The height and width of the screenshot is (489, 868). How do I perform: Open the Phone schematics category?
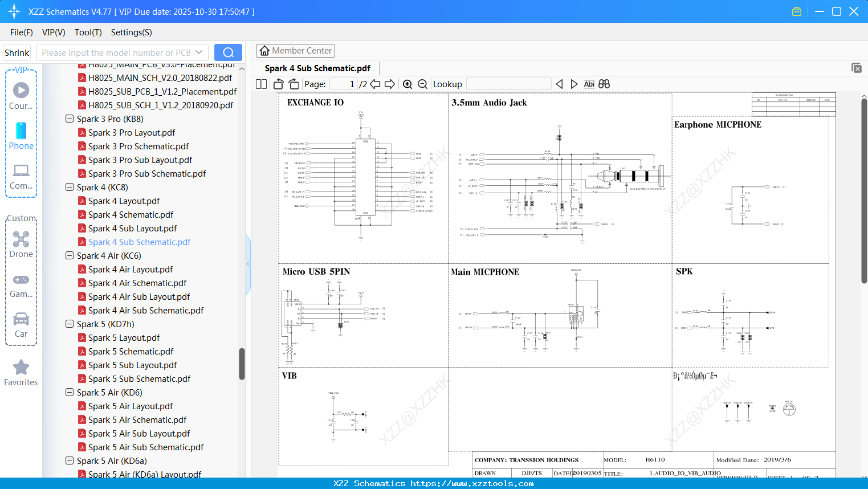21,137
